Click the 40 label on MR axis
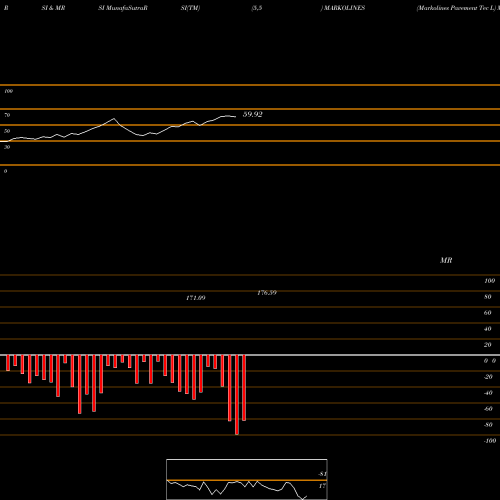Image resolution: width=500 pixels, height=500 pixels. click(x=488, y=329)
